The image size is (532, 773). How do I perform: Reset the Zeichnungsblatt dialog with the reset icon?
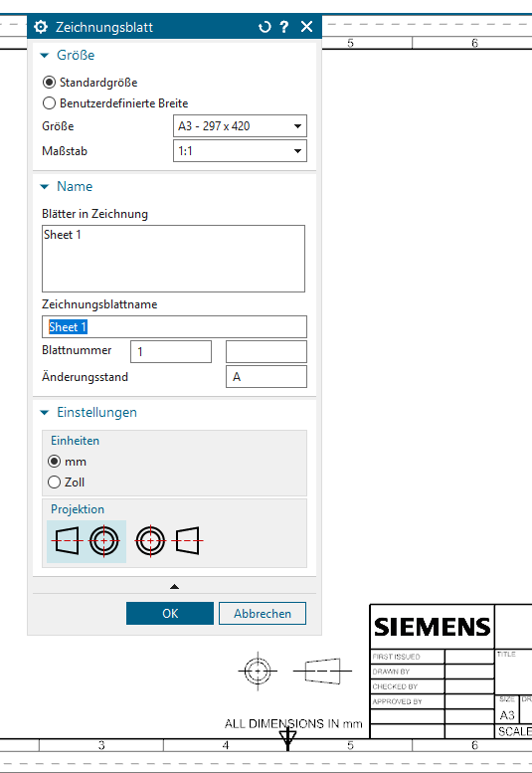click(x=265, y=27)
